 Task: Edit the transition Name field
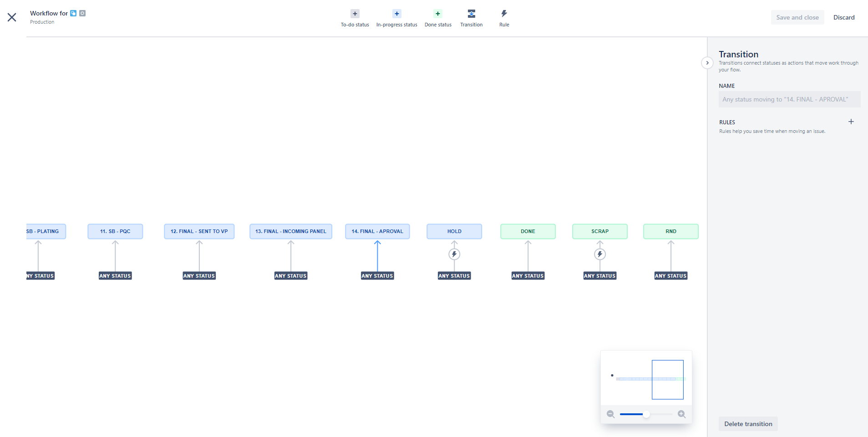[789, 99]
